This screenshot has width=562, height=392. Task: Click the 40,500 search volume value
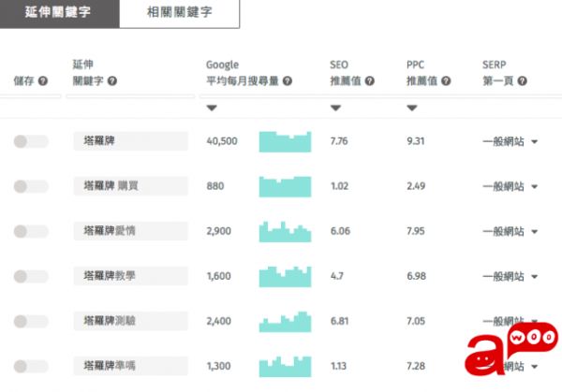(222, 141)
